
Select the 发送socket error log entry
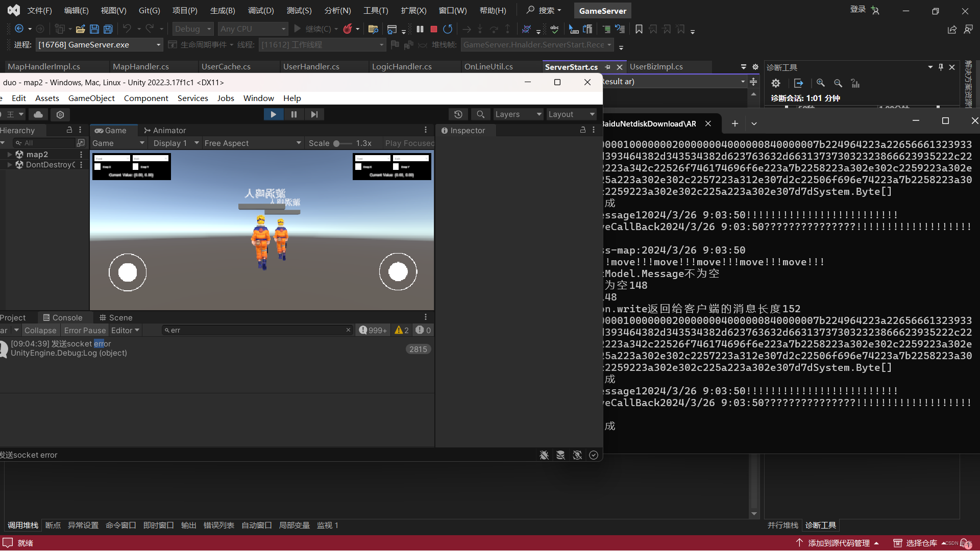(217, 348)
